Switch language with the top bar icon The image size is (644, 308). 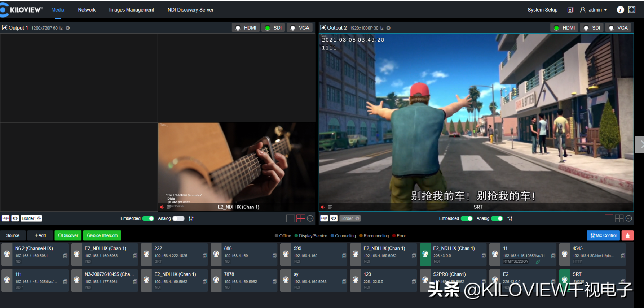pos(570,10)
